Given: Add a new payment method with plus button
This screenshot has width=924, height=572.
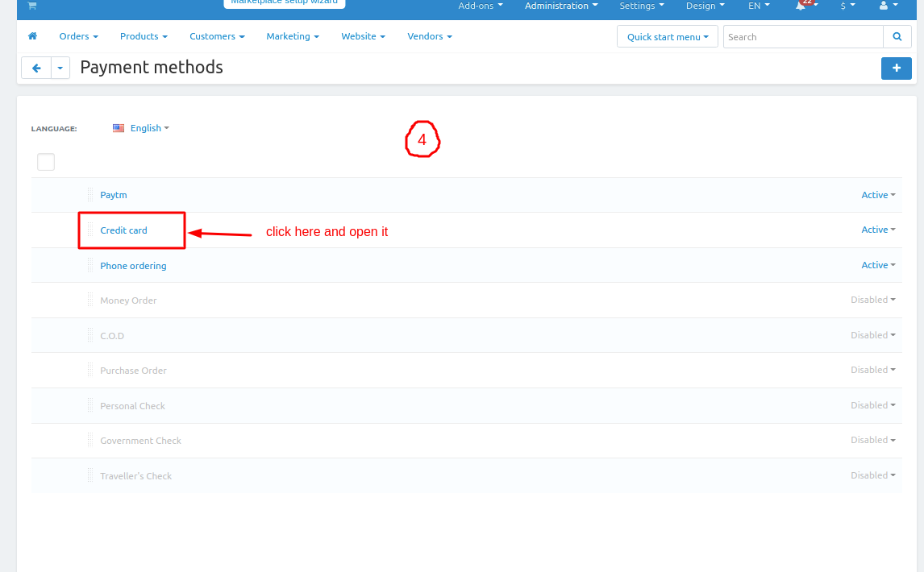Looking at the screenshot, I should tap(897, 68).
